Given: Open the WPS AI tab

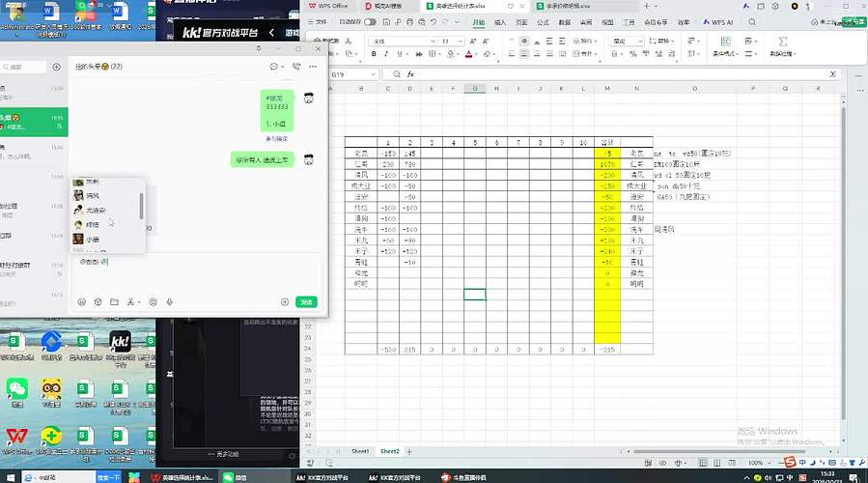Looking at the screenshot, I should tap(718, 22).
